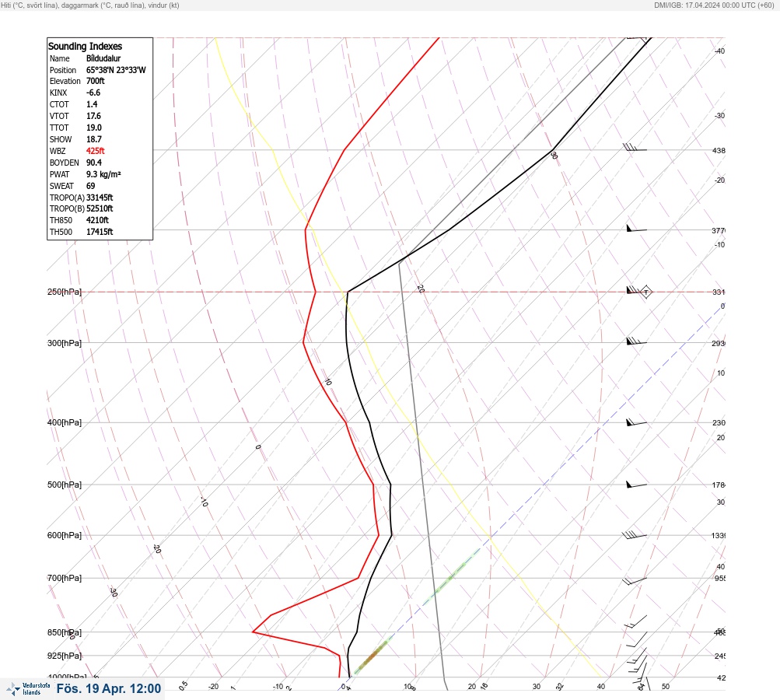Click the '300[hPa]' pressure label

(65, 343)
